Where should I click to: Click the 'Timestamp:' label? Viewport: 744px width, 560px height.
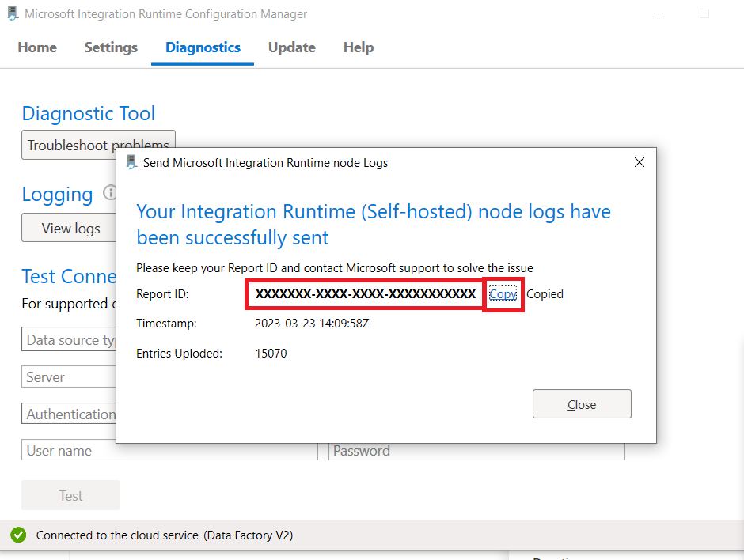pos(166,324)
